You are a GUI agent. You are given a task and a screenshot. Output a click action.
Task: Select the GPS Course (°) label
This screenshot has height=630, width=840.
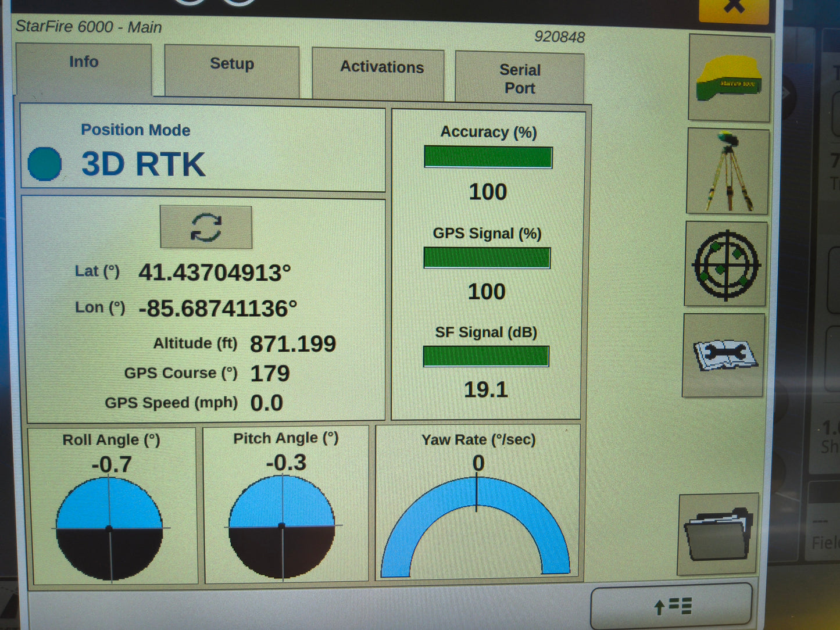pyautogui.click(x=181, y=373)
